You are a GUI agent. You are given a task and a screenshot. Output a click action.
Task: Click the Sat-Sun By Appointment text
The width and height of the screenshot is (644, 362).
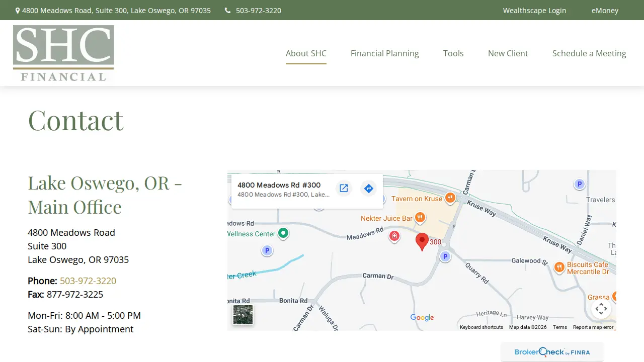coord(80,329)
